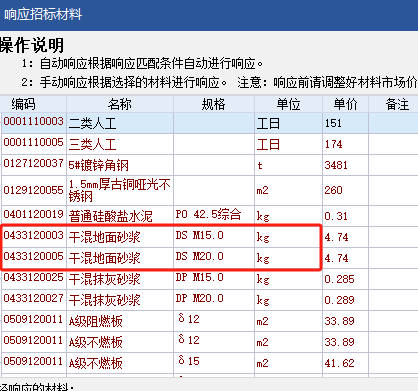Click the price 0.289 cell
Screen dimensions: 418x391
pos(345,300)
